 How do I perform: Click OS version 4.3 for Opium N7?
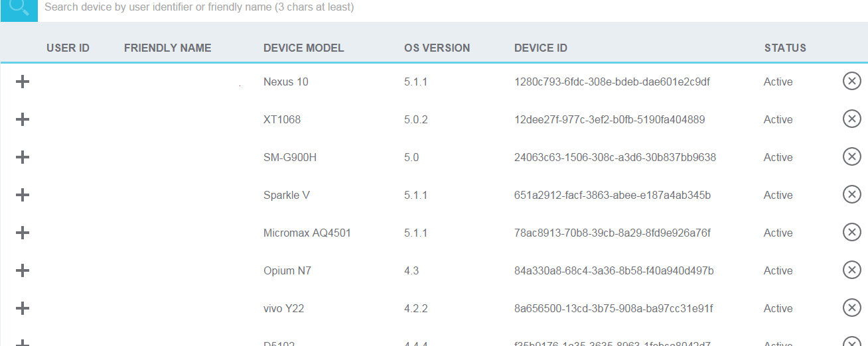pos(411,270)
